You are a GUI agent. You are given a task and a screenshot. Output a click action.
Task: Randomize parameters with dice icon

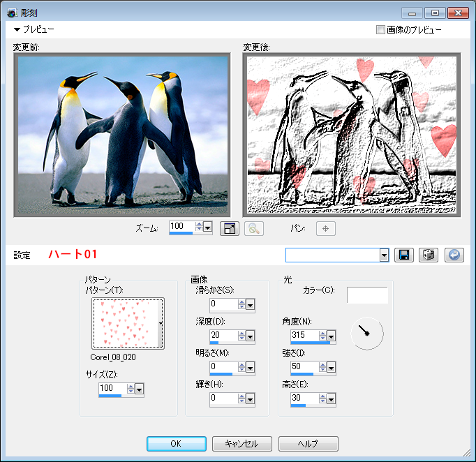click(429, 255)
